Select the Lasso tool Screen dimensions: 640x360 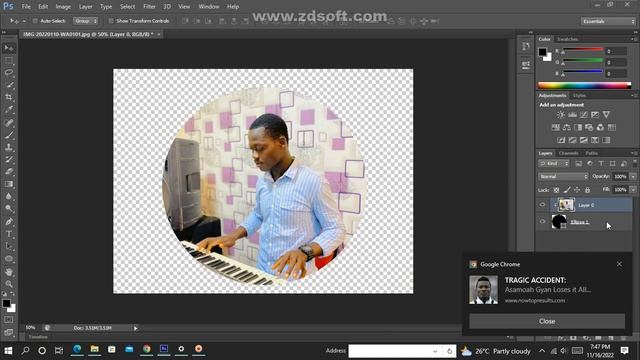click(x=9, y=73)
